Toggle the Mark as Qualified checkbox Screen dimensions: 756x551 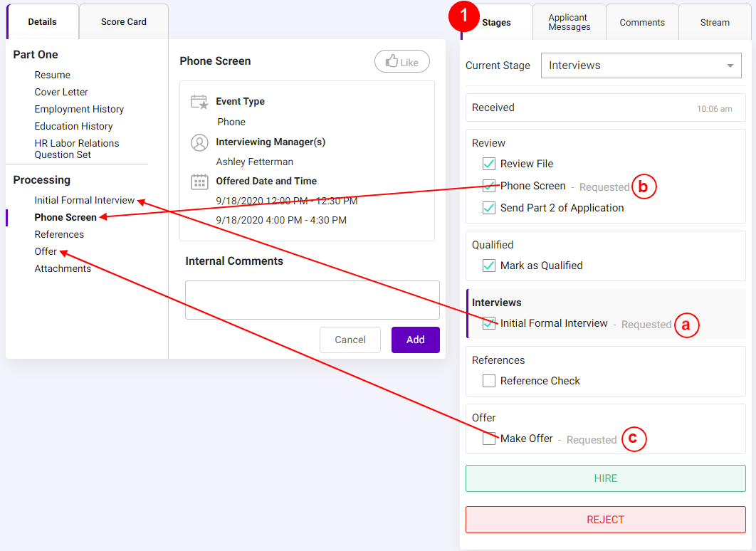[488, 266]
